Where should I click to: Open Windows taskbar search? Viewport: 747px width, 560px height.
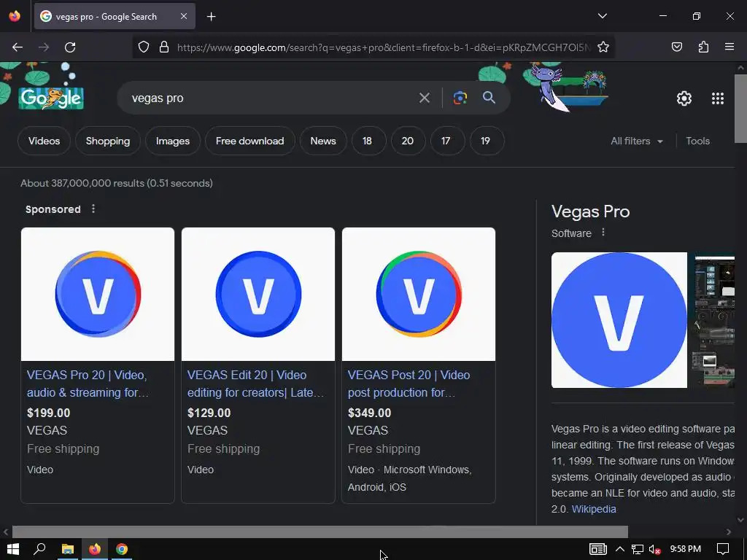[39, 549]
